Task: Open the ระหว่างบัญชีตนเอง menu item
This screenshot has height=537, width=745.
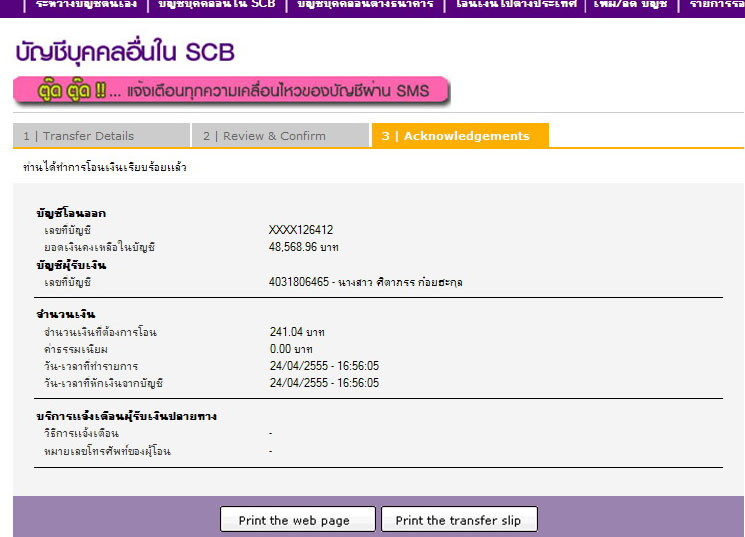Action: (86, 4)
